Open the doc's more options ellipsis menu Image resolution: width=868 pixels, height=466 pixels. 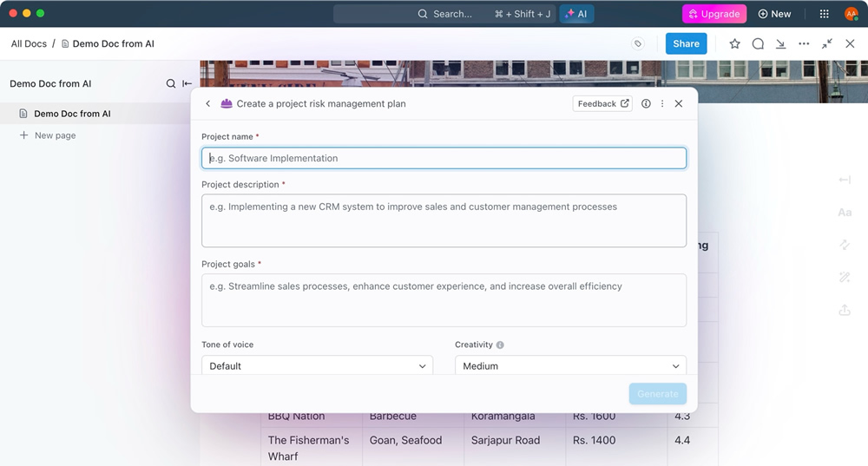click(x=804, y=43)
